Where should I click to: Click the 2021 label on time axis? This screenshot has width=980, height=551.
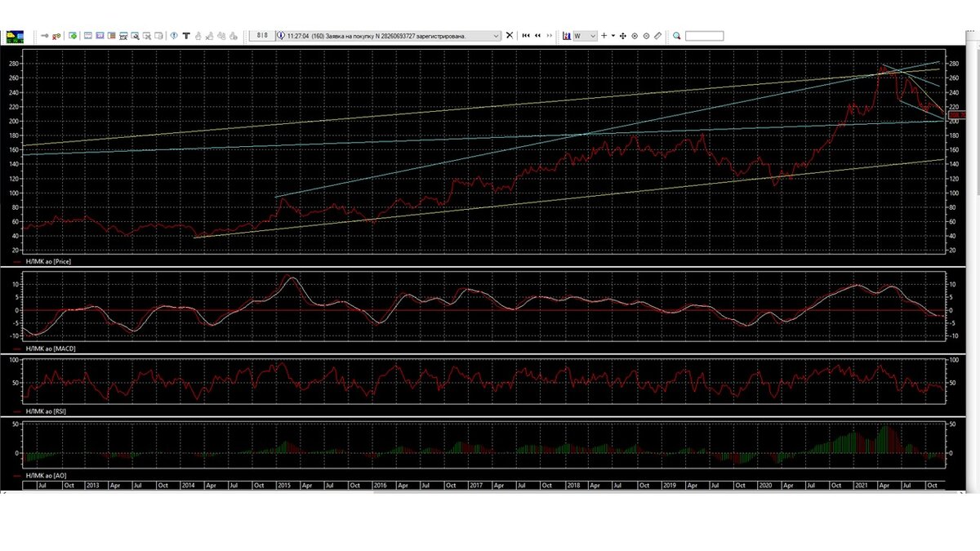pos(861,485)
